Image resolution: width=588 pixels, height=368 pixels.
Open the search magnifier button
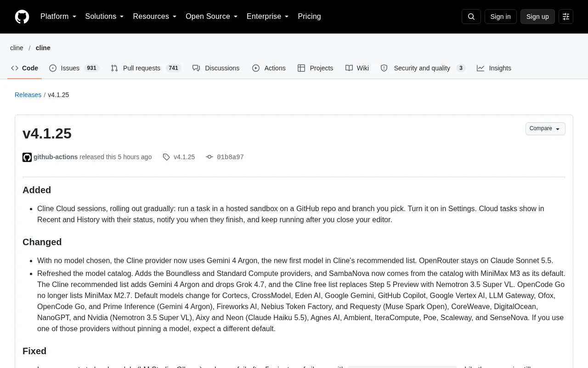point(471,17)
